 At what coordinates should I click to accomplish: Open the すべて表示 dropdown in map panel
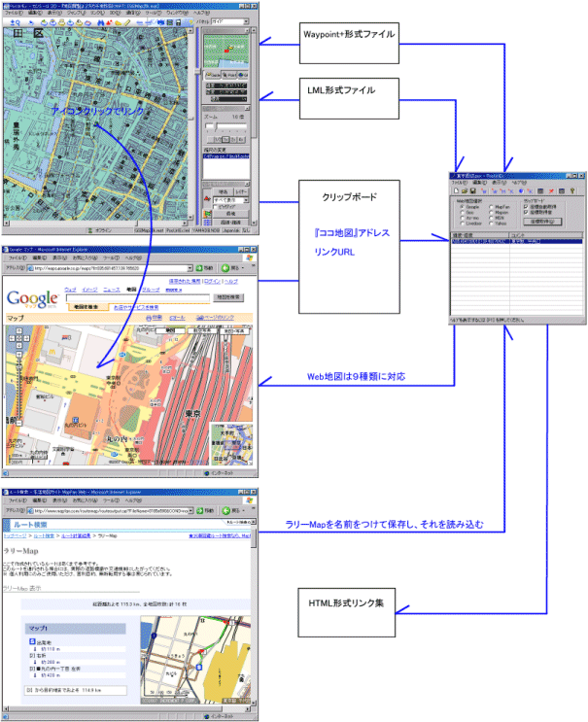[246, 200]
